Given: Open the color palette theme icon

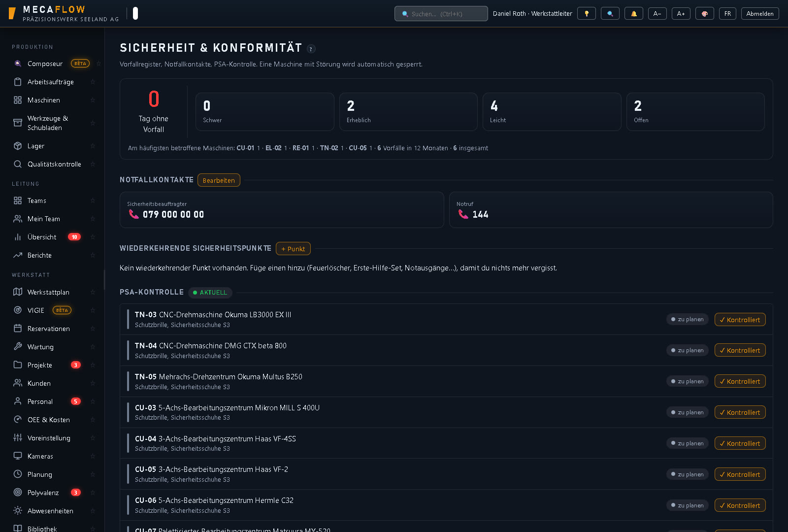Looking at the screenshot, I should [x=705, y=14].
